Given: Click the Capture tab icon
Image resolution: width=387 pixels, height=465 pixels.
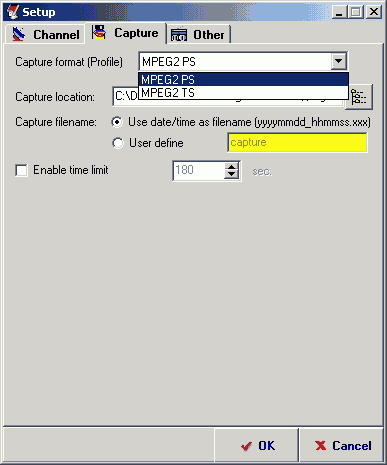Looking at the screenshot, I should (x=99, y=32).
